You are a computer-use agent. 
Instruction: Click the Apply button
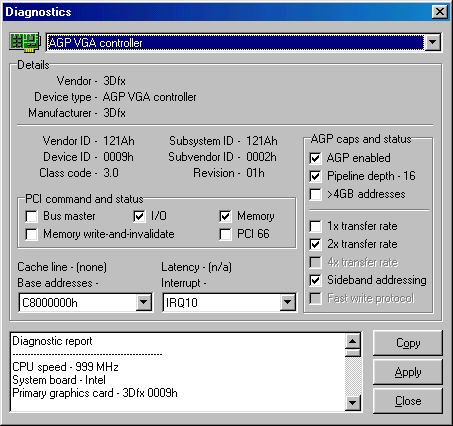pyautogui.click(x=408, y=372)
